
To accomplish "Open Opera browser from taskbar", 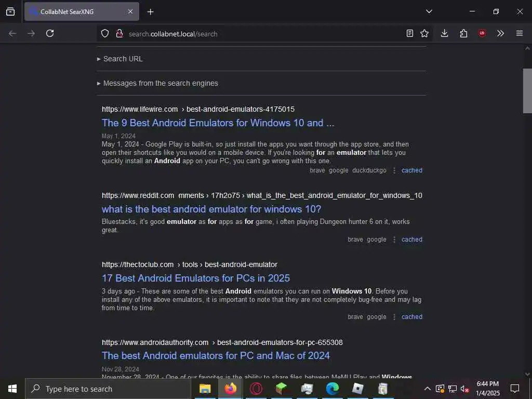I will [x=256, y=389].
